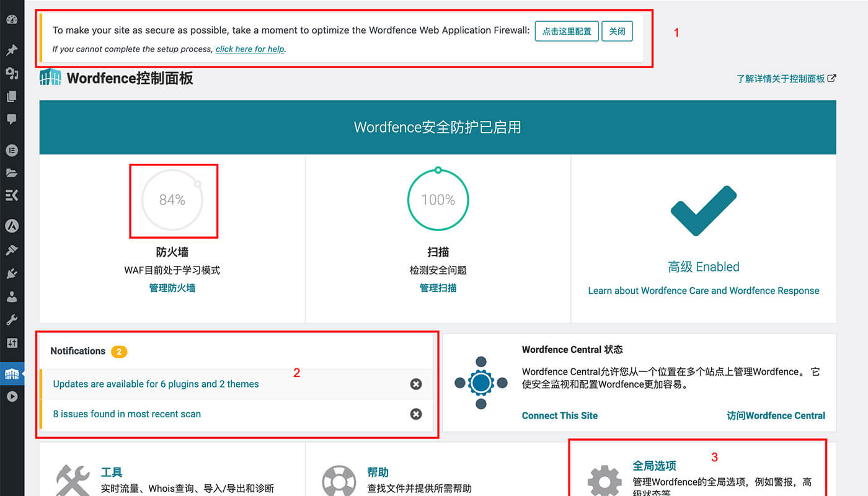Click the Wordfence控制面板 page title

point(130,78)
